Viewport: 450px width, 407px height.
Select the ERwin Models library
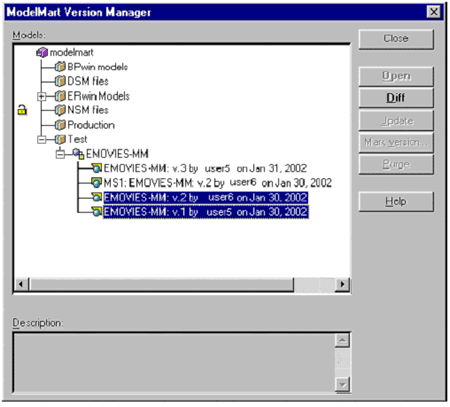[98, 96]
